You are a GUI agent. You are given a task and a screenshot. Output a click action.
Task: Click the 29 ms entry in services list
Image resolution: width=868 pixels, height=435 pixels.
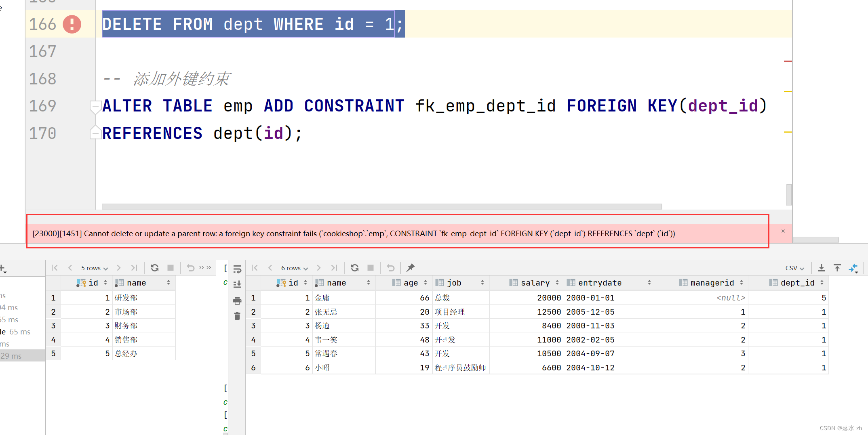click(22, 356)
